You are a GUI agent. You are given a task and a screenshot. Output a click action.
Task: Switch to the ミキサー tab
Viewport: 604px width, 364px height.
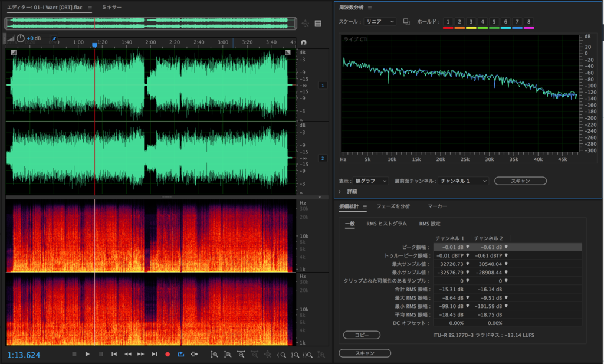point(111,7)
